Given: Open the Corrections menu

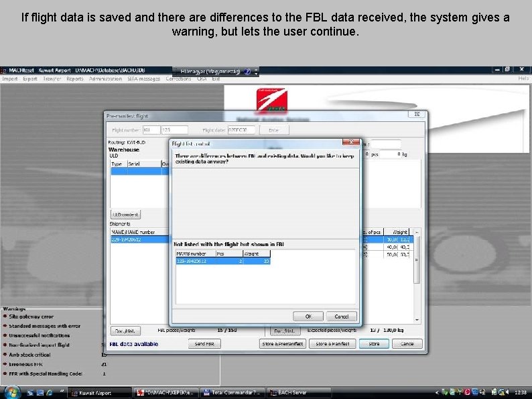Looking at the screenshot, I should tap(178, 78).
